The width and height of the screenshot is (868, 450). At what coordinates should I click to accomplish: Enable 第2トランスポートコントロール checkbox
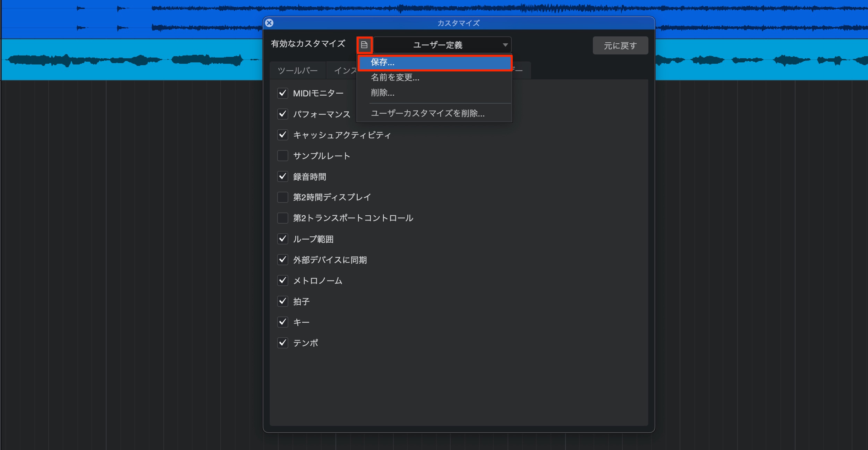[x=283, y=218]
